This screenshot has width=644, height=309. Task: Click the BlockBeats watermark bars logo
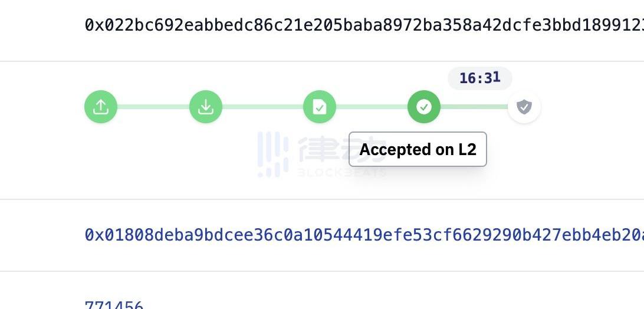273,154
